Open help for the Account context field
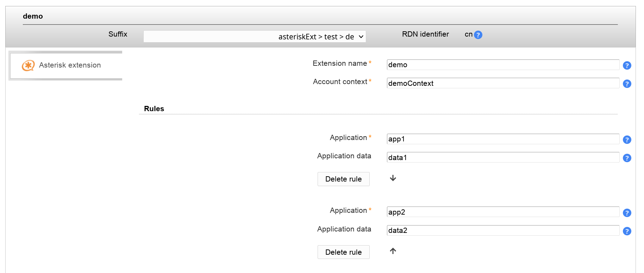This screenshot has width=644, height=273. coord(627,84)
